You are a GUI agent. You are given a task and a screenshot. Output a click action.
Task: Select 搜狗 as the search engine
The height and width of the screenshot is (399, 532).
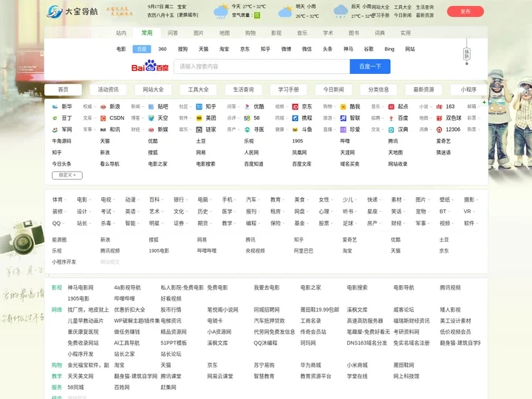tap(183, 50)
